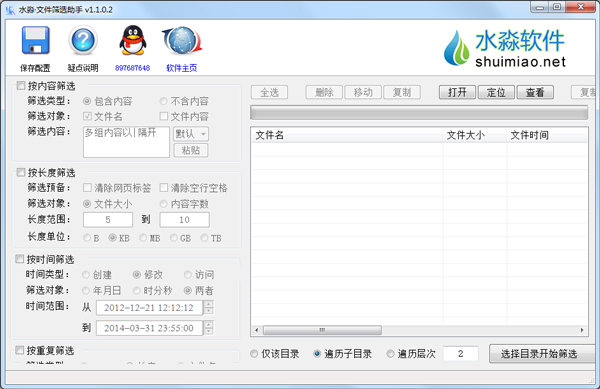The width and height of the screenshot is (600, 389).
Task: Select the 不含内容 radio button
Action: tap(164, 101)
